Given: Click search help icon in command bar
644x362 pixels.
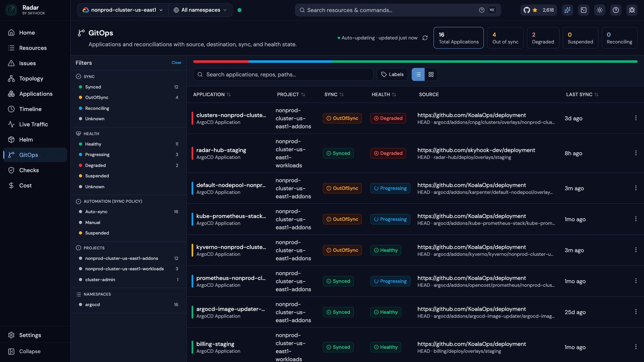Looking at the screenshot, I should click(482, 10).
